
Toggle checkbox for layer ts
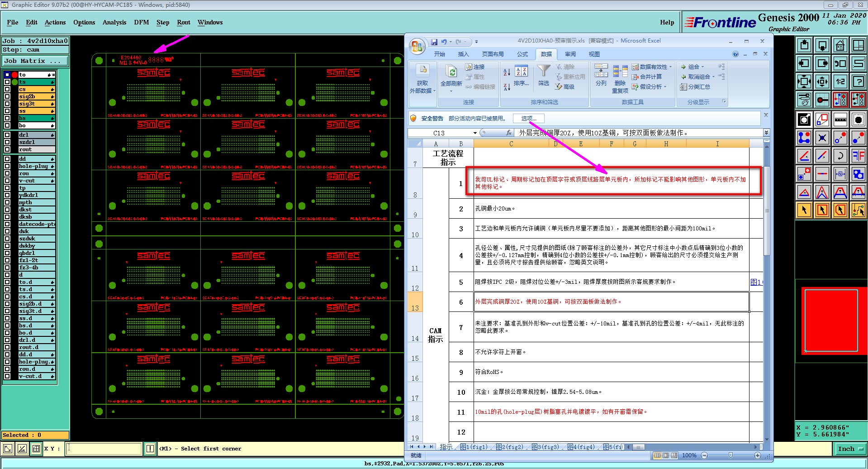(x=7, y=82)
